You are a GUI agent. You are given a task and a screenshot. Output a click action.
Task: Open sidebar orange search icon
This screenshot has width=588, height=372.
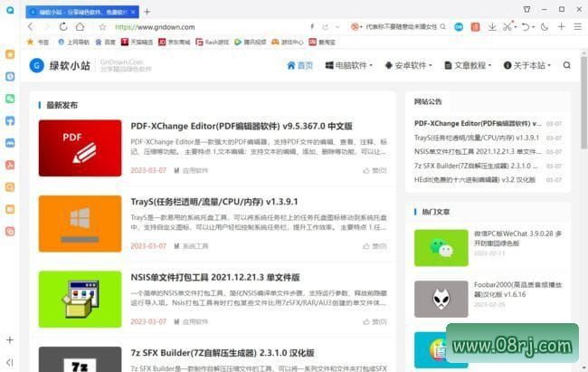click(x=10, y=187)
